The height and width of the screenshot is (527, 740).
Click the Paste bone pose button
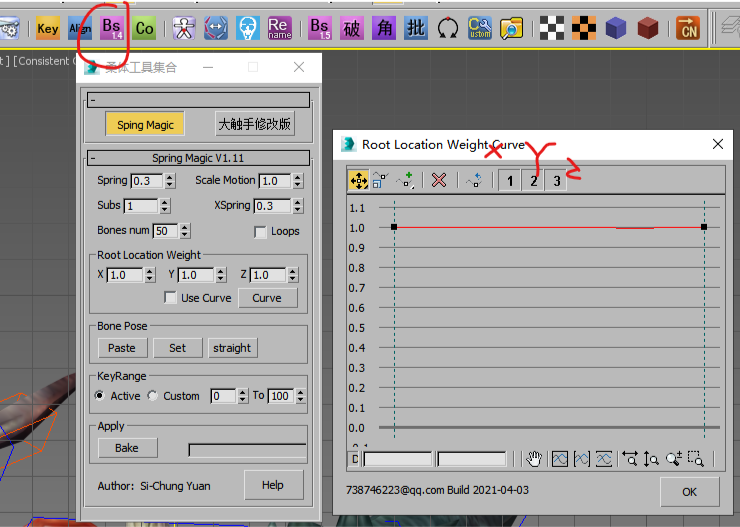coord(122,348)
